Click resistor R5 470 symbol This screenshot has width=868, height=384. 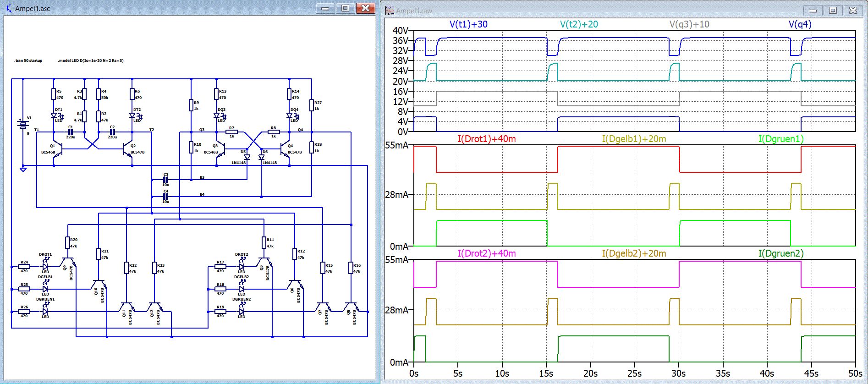(x=54, y=94)
